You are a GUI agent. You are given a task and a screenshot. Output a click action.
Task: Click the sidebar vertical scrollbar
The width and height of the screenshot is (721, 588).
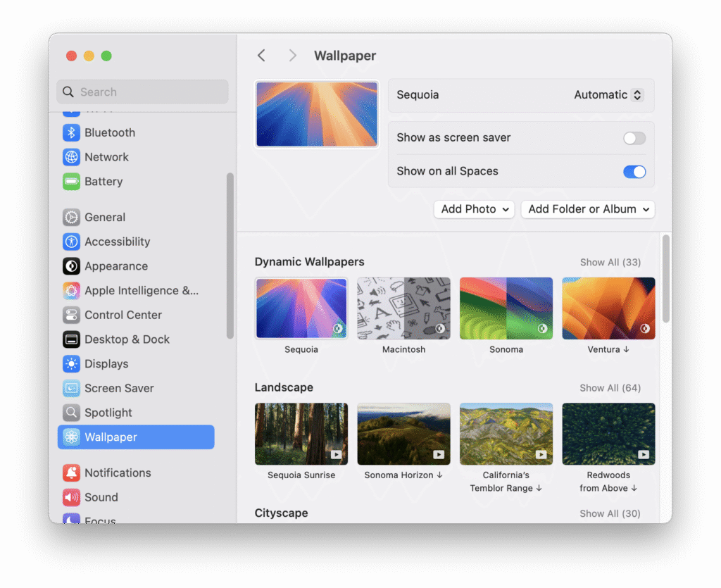[x=230, y=256]
